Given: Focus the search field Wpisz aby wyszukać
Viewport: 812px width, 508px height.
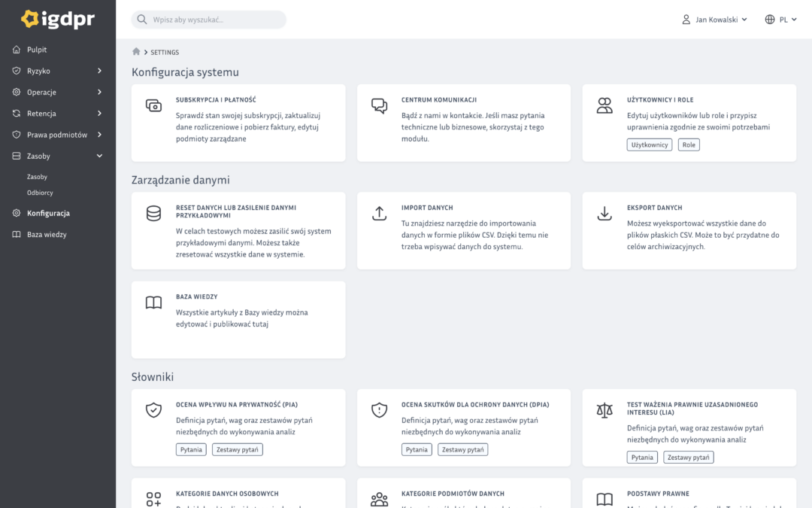Looking at the screenshot, I should pyautogui.click(x=209, y=19).
